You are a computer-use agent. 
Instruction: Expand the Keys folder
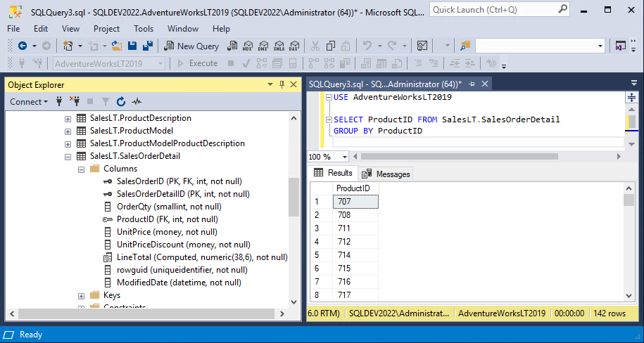point(82,296)
